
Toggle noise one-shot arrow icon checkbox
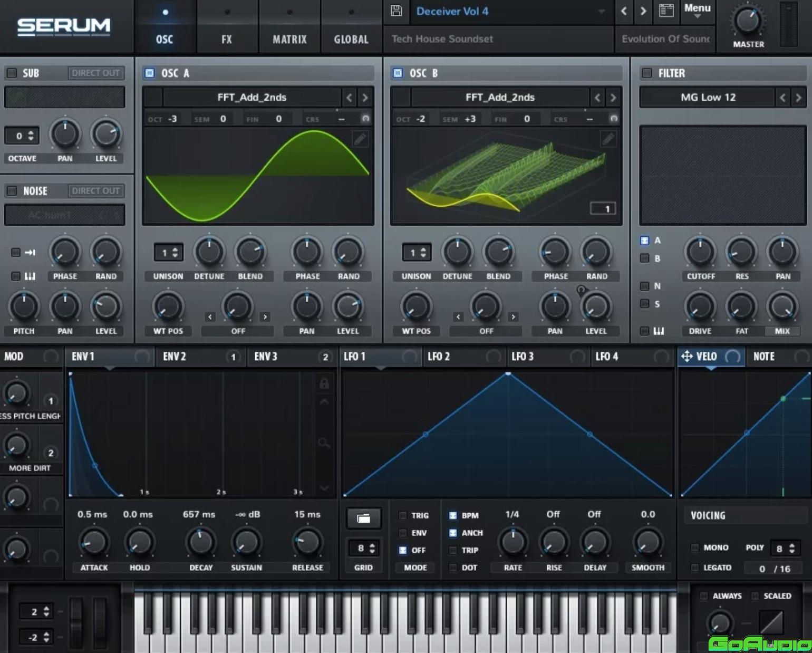[16, 253]
